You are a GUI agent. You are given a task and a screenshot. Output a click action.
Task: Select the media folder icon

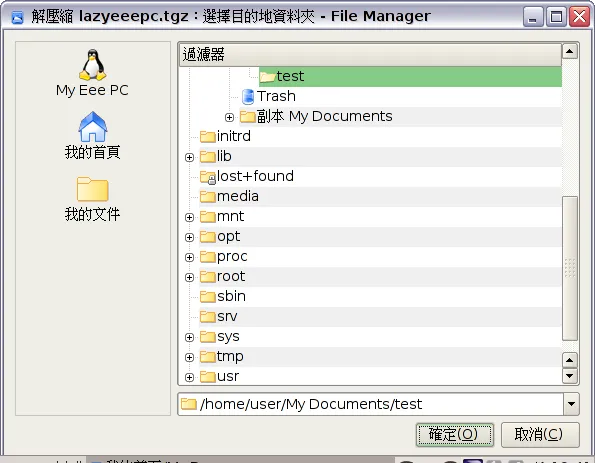click(208, 197)
